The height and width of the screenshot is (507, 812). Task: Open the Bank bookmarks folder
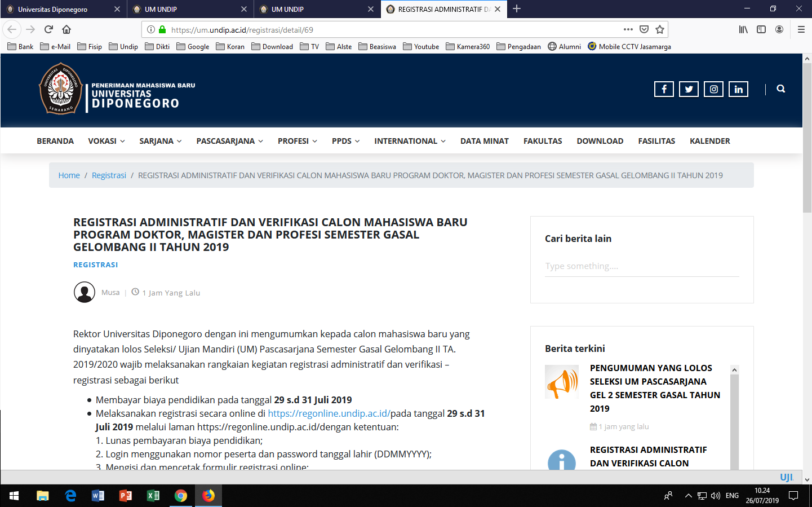(x=21, y=47)
